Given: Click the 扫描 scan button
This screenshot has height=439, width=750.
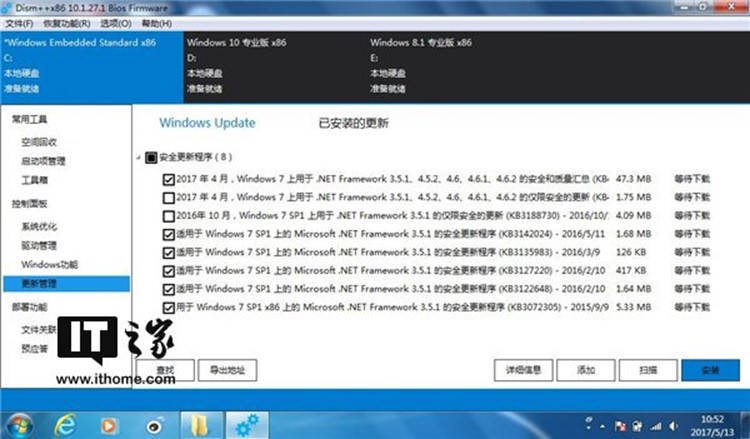Looking at the screenshot, I should tap(647, 369).
